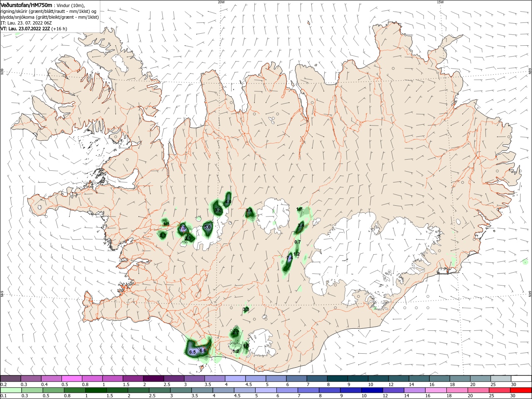The height and width of the screenshot is (399, 532).
Task: Click the 'rigning/skúrir' legend description line
Action: [49, 11]
